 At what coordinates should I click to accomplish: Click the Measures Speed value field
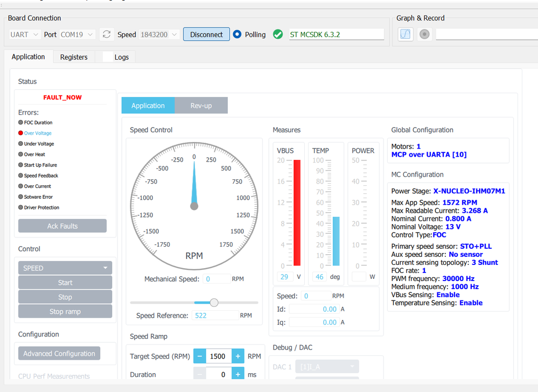[316, 296]
